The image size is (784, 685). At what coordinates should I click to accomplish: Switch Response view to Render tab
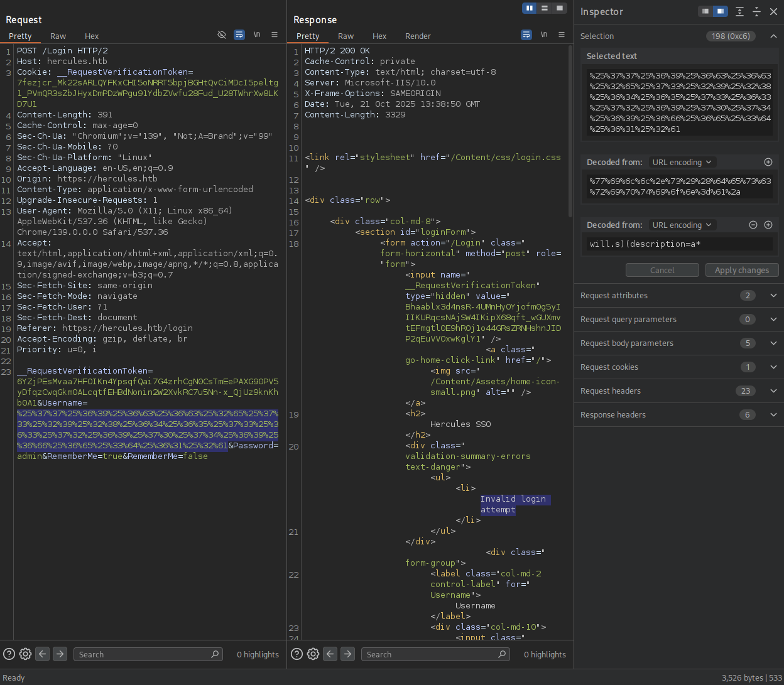(418, 36)
